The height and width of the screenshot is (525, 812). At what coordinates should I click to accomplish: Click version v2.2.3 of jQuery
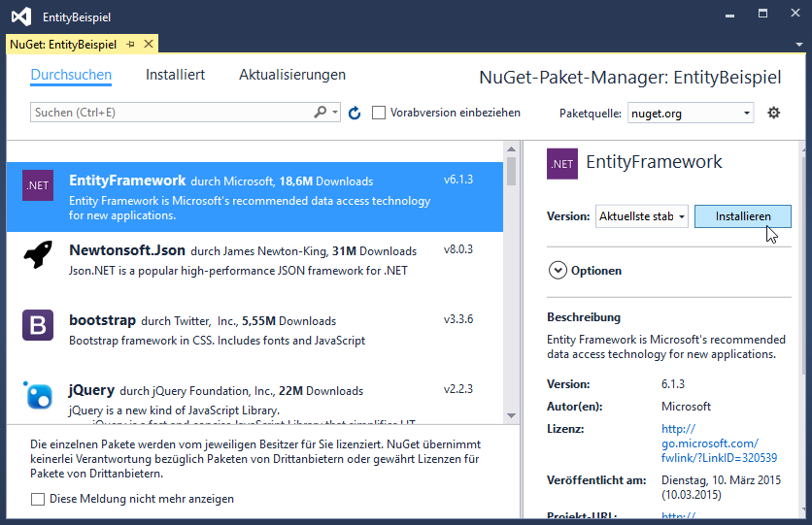tap(458, 389)
